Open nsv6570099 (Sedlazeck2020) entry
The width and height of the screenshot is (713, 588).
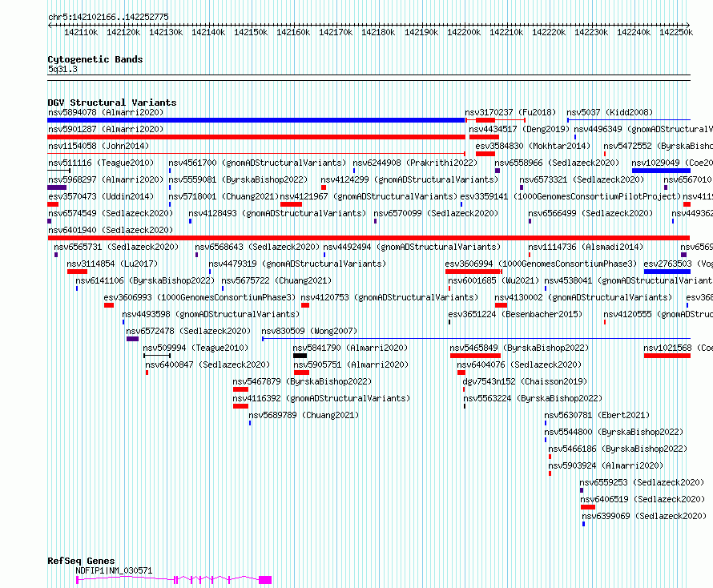point(436,213)
